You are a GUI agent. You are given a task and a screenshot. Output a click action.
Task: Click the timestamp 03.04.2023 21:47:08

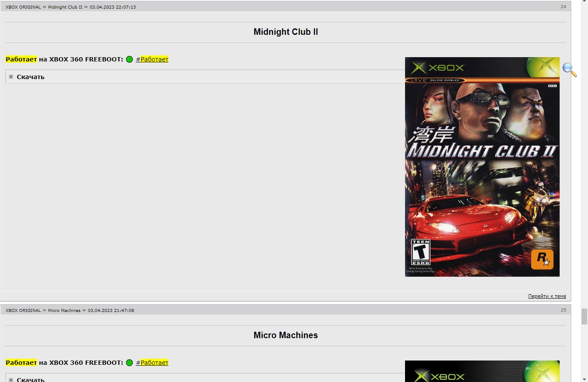(111, 310)
